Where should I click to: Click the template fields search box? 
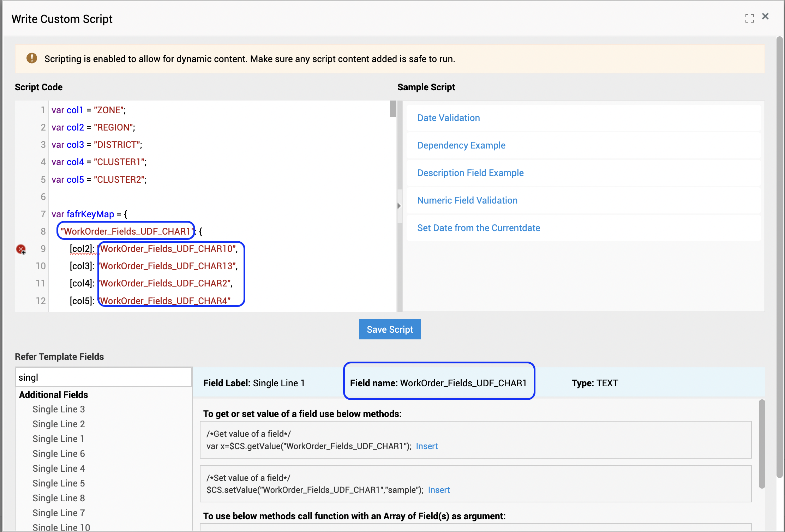(x=103, y=377)
